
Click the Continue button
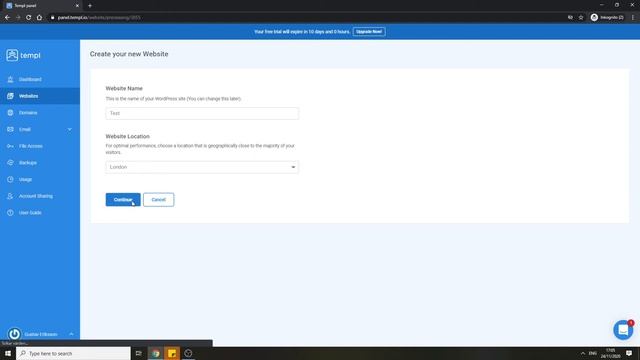click(x=123, y=200)
